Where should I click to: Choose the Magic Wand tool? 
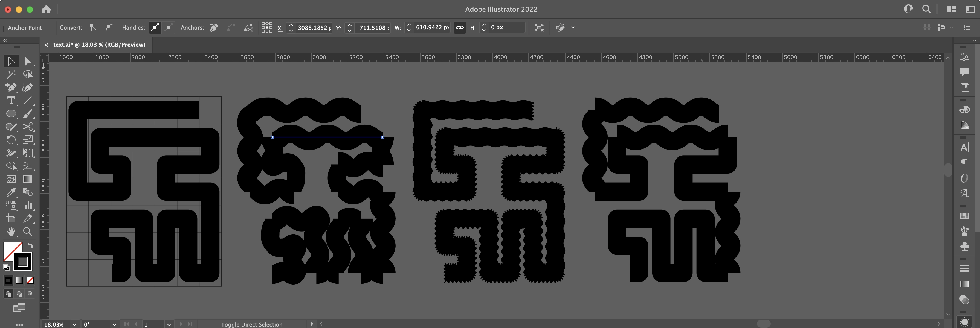(x=11, y=74)
